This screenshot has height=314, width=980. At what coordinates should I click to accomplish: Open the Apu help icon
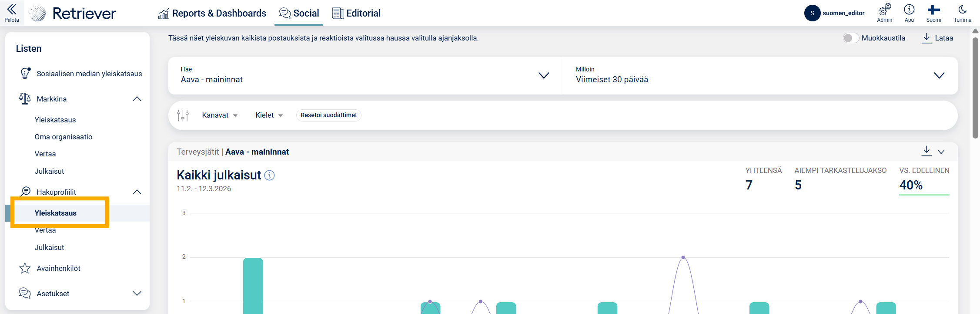(909, 10)
